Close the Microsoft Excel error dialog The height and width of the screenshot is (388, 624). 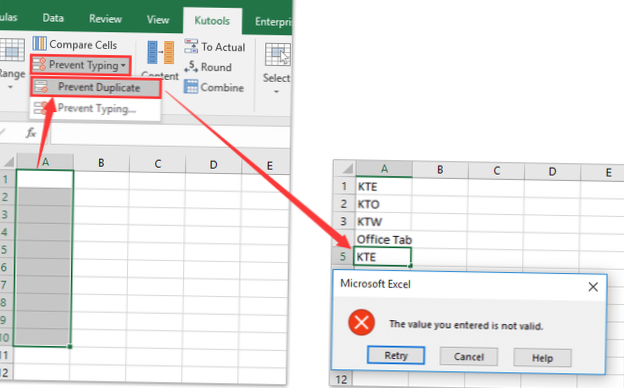click(593, 287)
